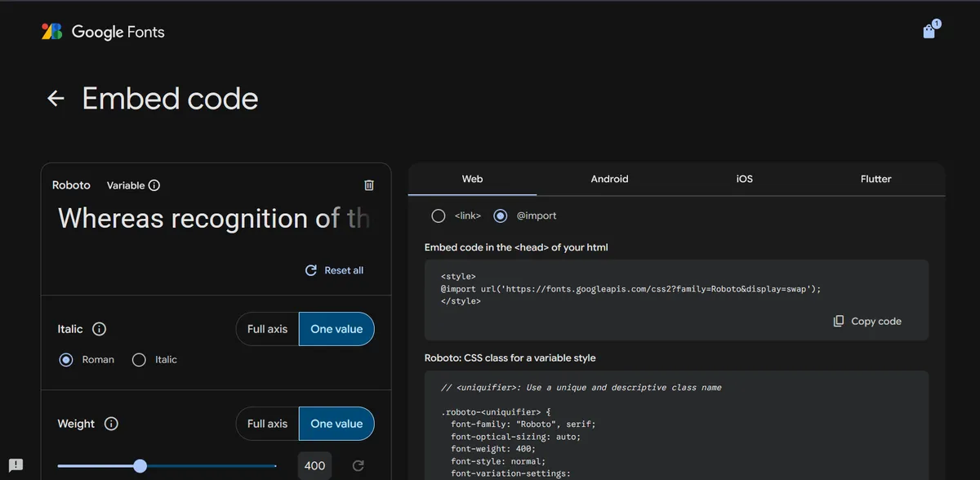This screenshot has height=480, width=980.
Task: Click the .roboto-<uniquifier> selector line
Action: [x=497, y=412]
